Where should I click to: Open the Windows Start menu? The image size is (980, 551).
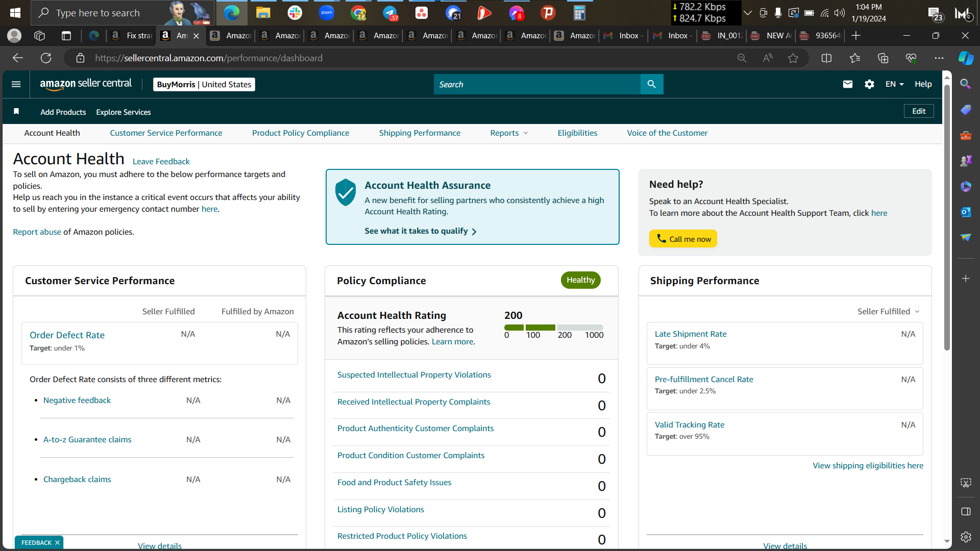pos(15,13)
